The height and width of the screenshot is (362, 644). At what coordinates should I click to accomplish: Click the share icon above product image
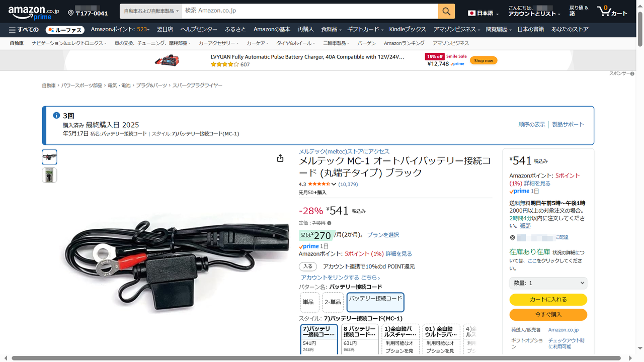tap(280, 158)
